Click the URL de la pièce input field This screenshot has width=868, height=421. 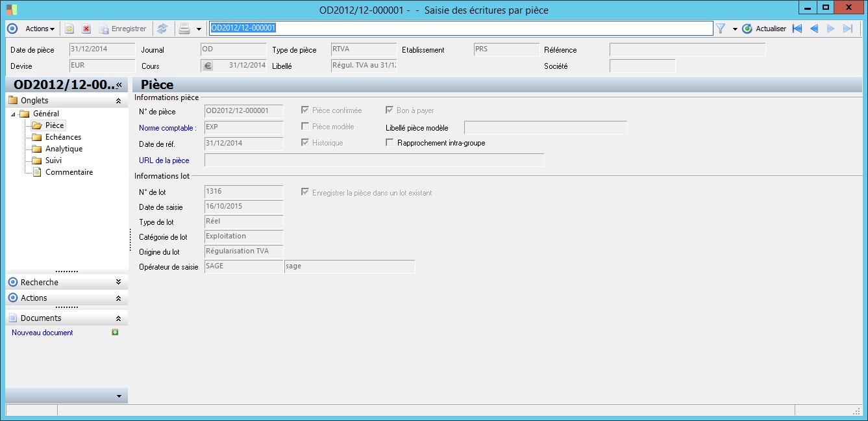pos(374,160)
